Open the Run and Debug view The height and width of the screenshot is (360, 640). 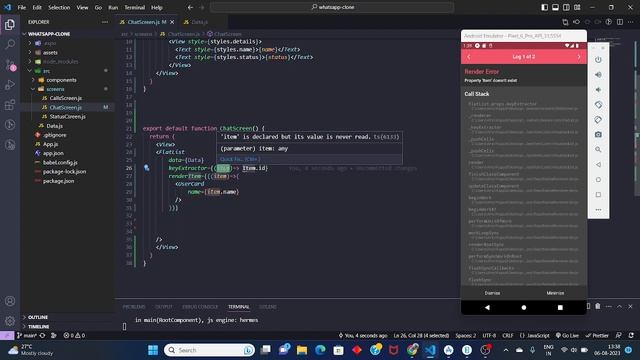(x=10, y=85)
